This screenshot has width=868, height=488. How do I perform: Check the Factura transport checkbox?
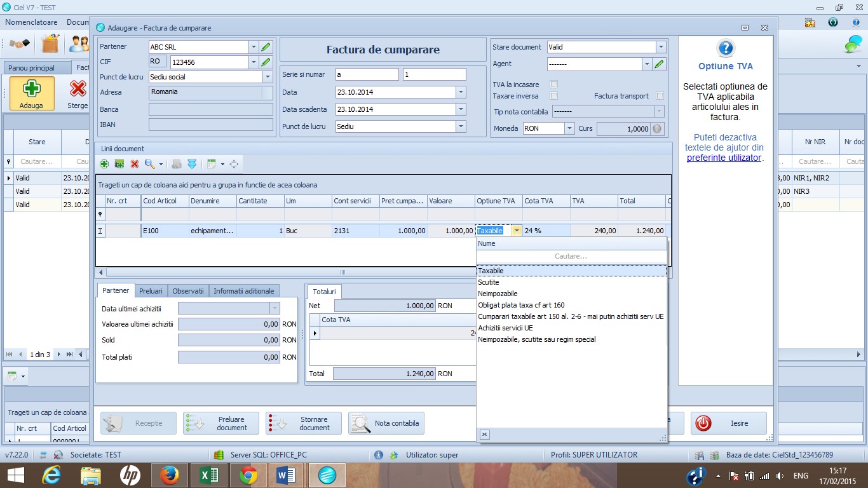tap(660, 96)
